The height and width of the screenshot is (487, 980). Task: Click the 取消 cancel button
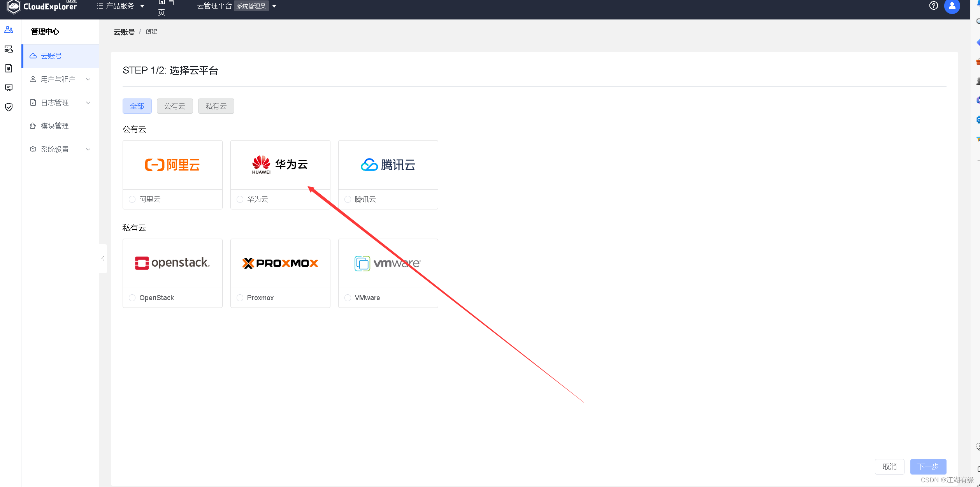[890, 467]
